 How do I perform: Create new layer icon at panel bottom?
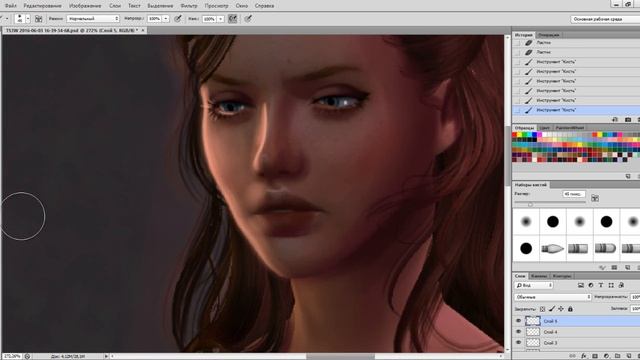[628, 356]
